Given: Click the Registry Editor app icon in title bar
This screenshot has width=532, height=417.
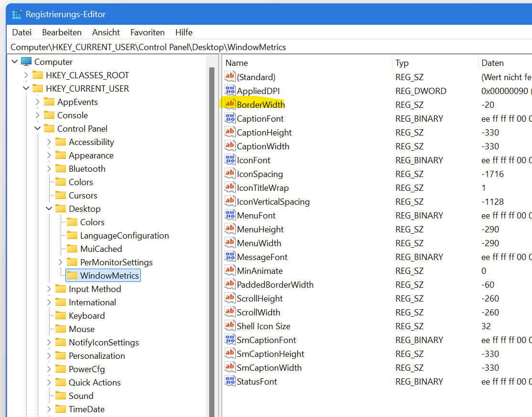Looking at the screenshot, I should point(17,14).
